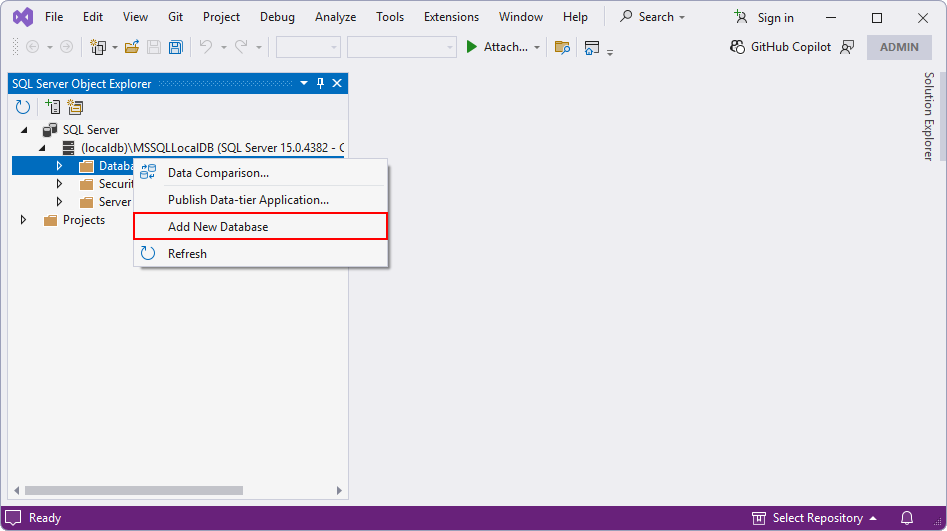This screenshot has height=531, width=947.
Task: Click the Visual Studio logo icon
Action: point(23,17)
